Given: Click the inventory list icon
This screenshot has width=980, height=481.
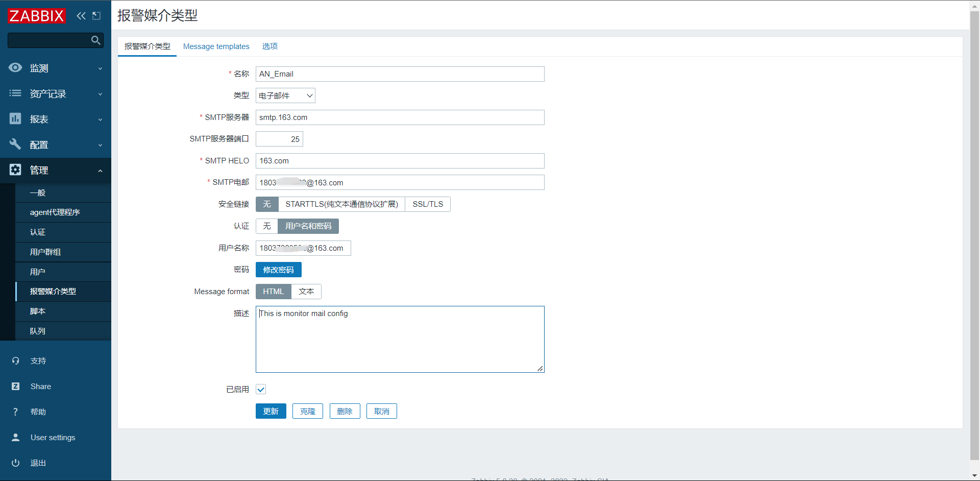Looking at the screenshot, I should (x=15, y=93).
